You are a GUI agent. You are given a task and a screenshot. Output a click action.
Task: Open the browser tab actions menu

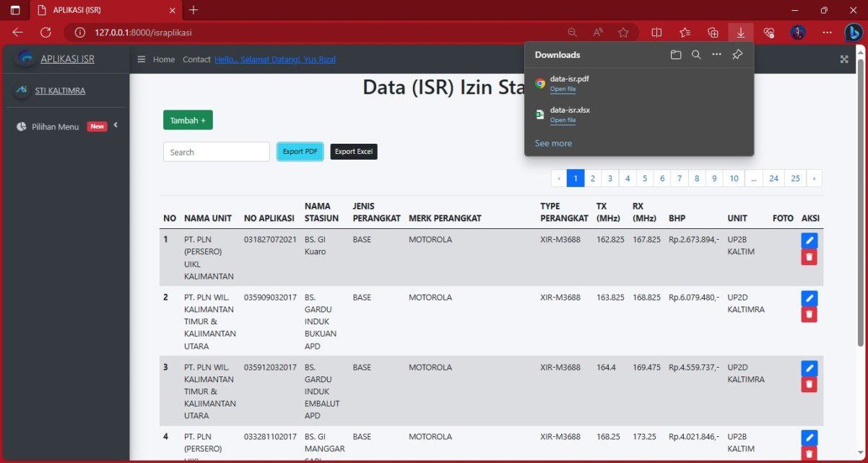(x=15, y=10)
